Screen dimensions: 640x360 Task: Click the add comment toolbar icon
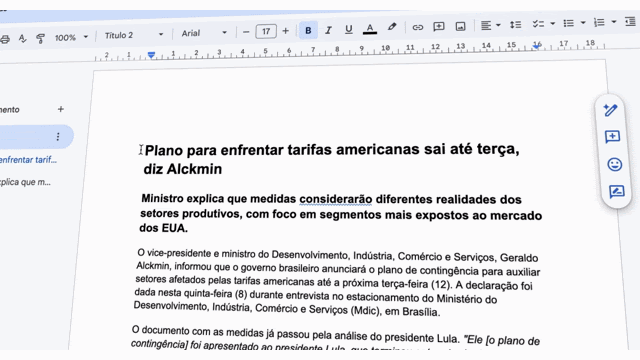(439, 27)
